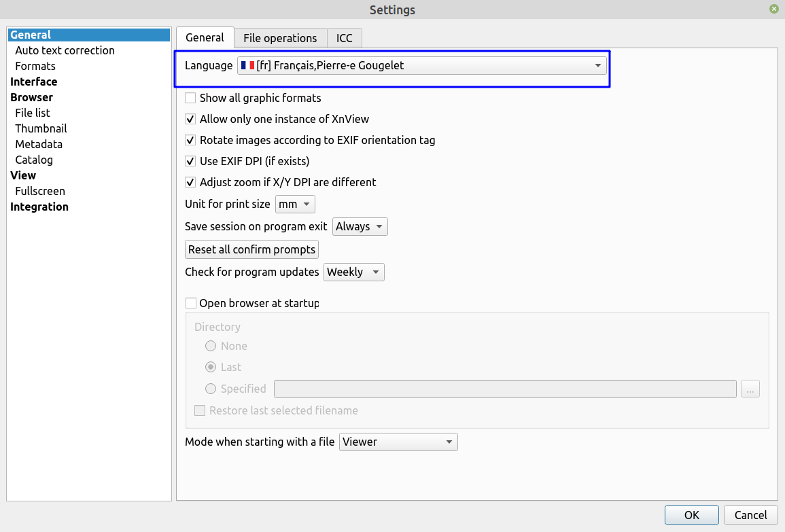Enable Show all graphic formats
The height and width of the screenshot is (532, 785).
190,99
